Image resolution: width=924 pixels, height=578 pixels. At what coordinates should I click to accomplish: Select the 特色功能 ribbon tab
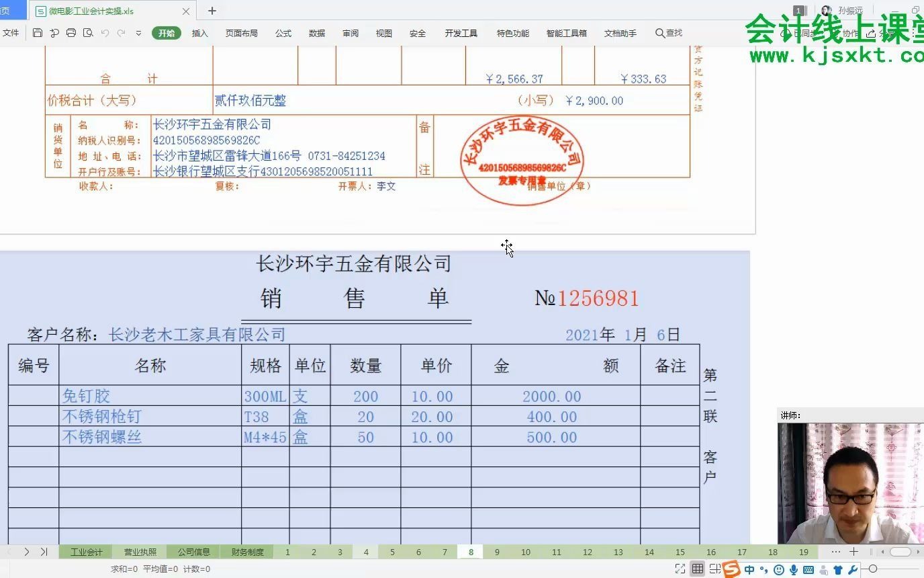pyautogui.click(x=513, y=33)
